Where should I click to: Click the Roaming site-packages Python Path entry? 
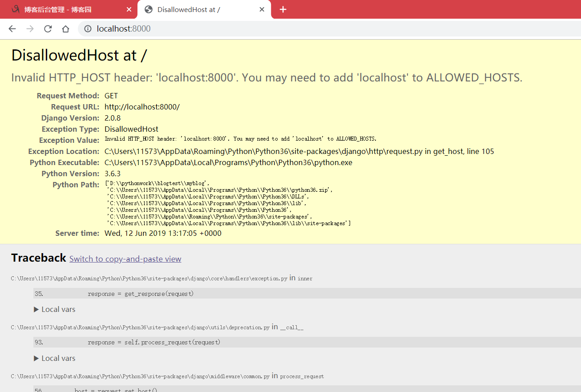coord(210,217)
